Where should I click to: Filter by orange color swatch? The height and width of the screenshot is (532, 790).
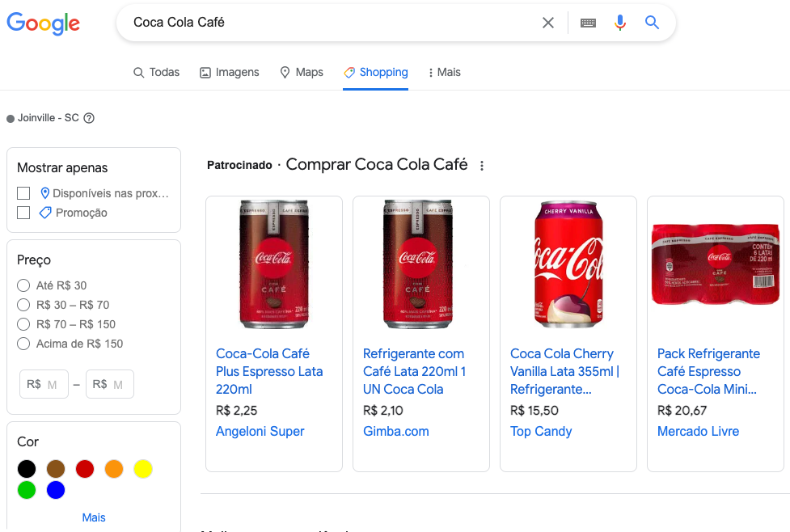pyautogui.click(x=114, y=468)
